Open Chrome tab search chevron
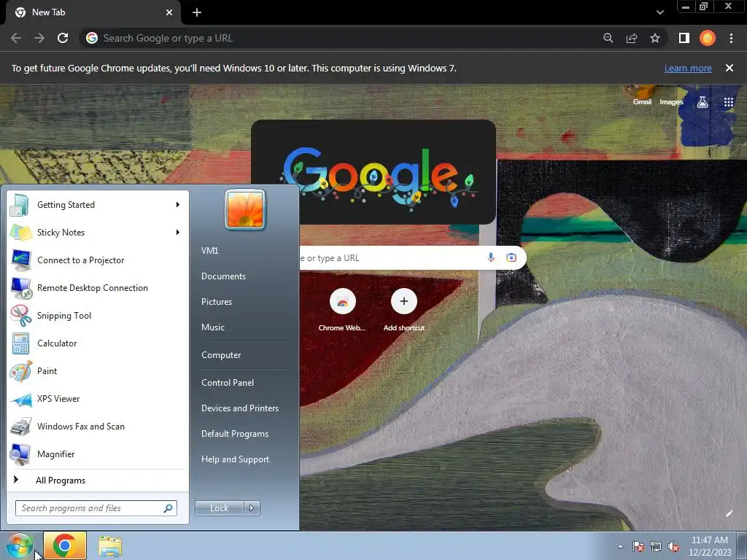747x560 pixels. point(659,12)
